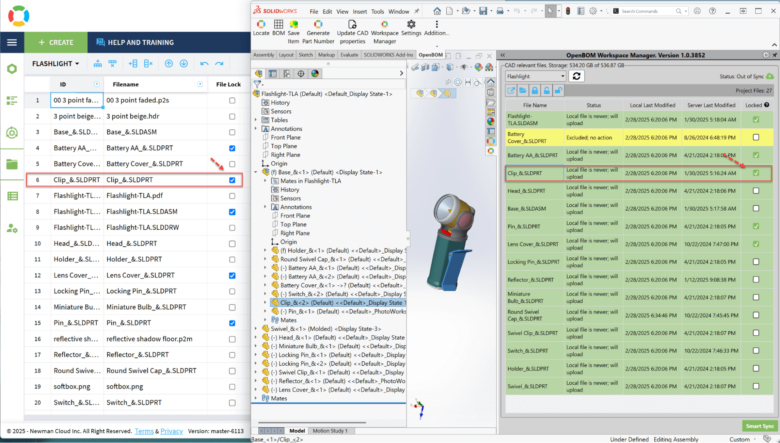Expand the Tables node in feature tree
780x443 pixels.
pos(256,120)
